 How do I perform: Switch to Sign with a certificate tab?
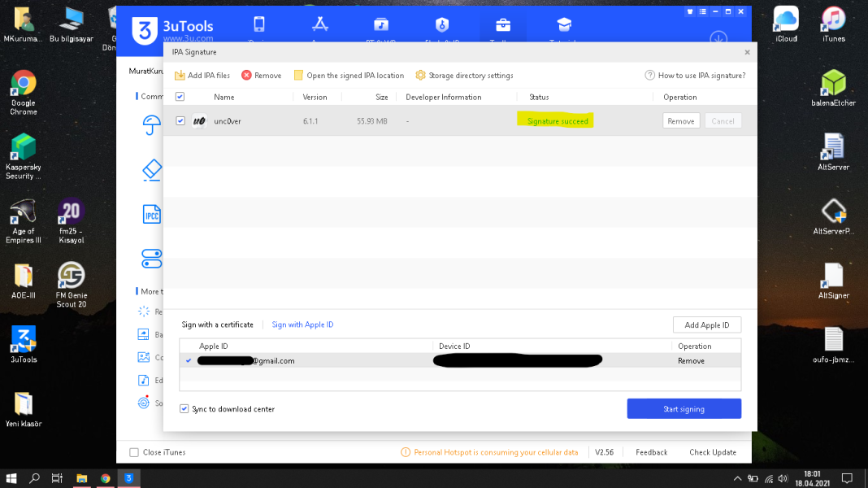click(x=217, y=325)
